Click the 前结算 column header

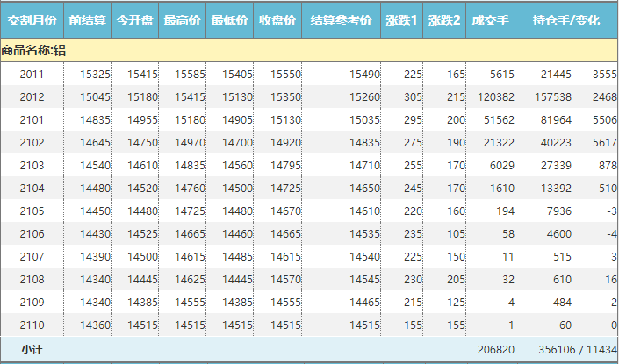(x=87, y=19)
